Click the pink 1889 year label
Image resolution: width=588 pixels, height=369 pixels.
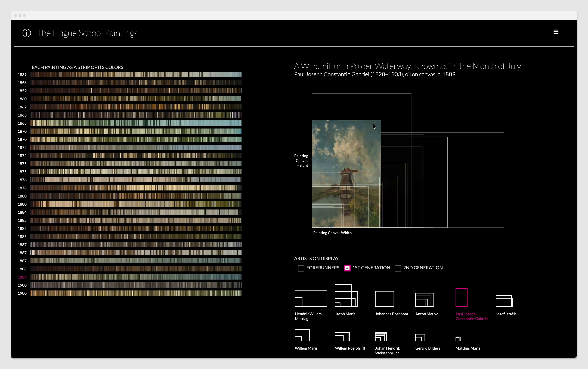coord(22,277)
